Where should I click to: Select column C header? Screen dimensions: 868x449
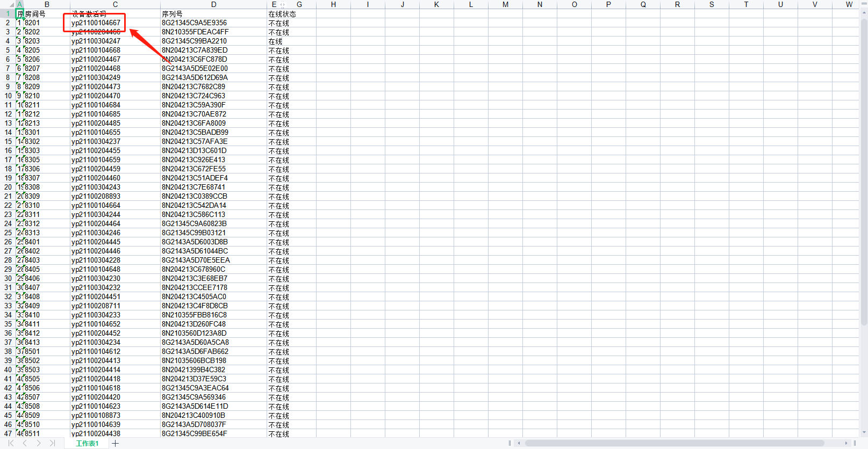coord(115,4)
